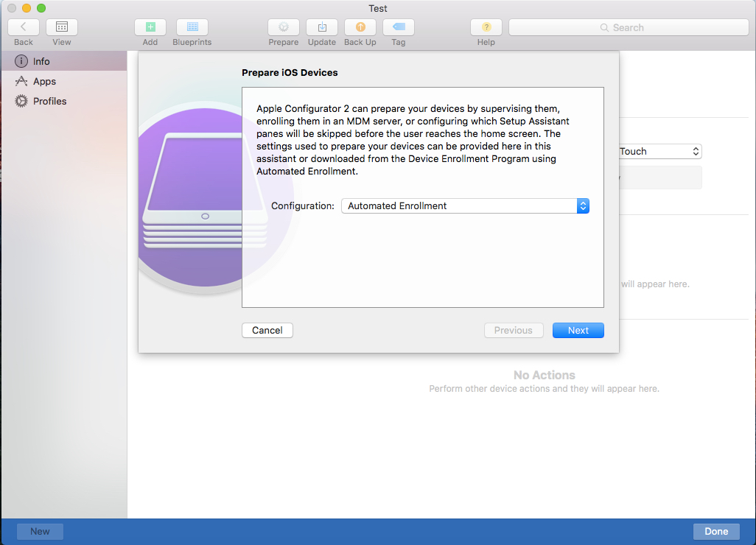This screenshot has height=545, width=756.
Task: Click the Prepare gear icon
Action: 284,27
